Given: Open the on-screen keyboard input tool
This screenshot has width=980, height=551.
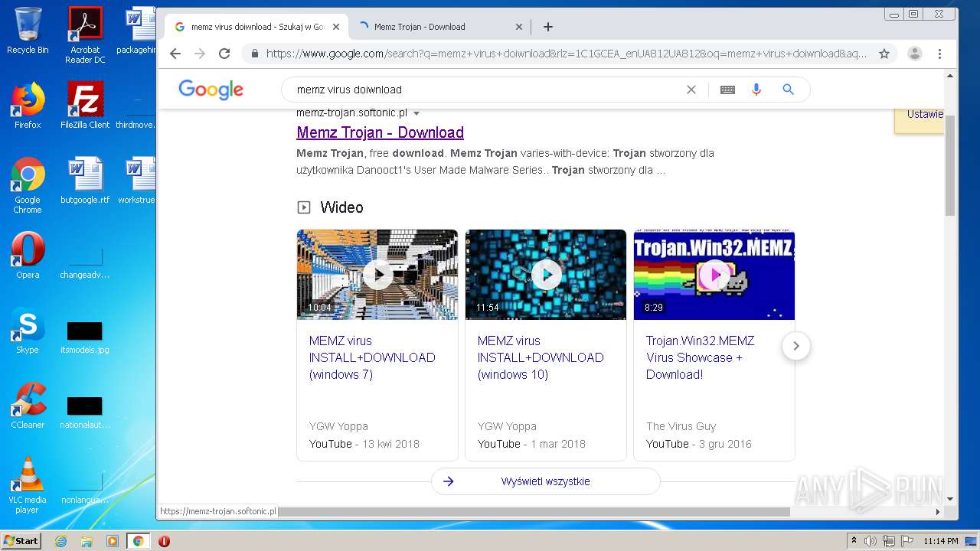Looking at the screenshot, I should pyautogui.click(x=727, y=90).
